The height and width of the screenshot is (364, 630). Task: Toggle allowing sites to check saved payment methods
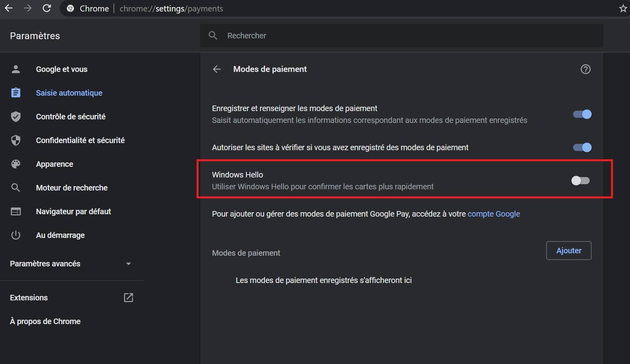[582, 147]
